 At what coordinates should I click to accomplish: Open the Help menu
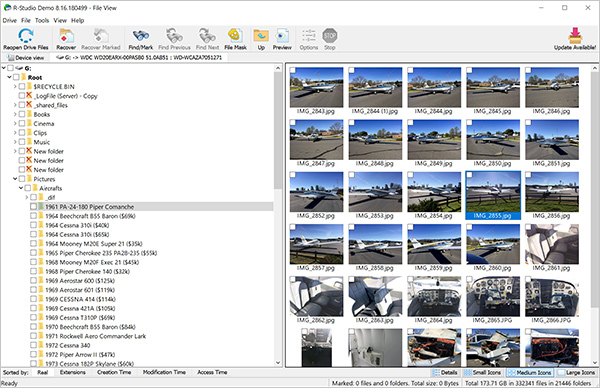[x=77, y=20]
